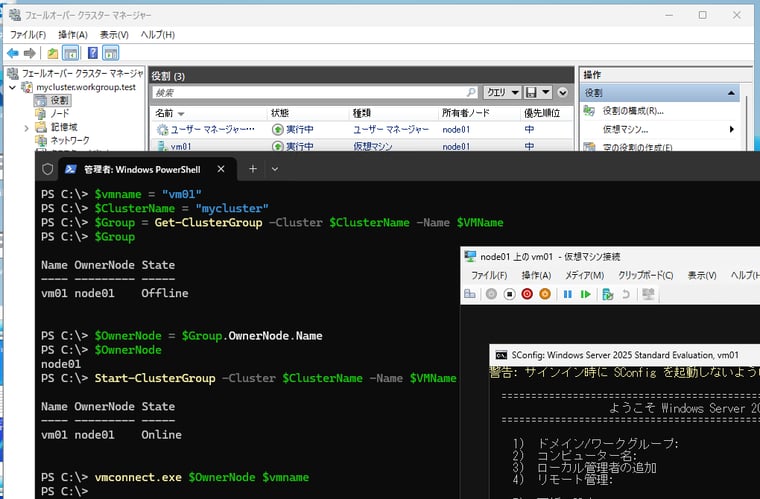Open the 表示(V) menu in VM connection window
760x499 pixels.
(x=702, y=275)
